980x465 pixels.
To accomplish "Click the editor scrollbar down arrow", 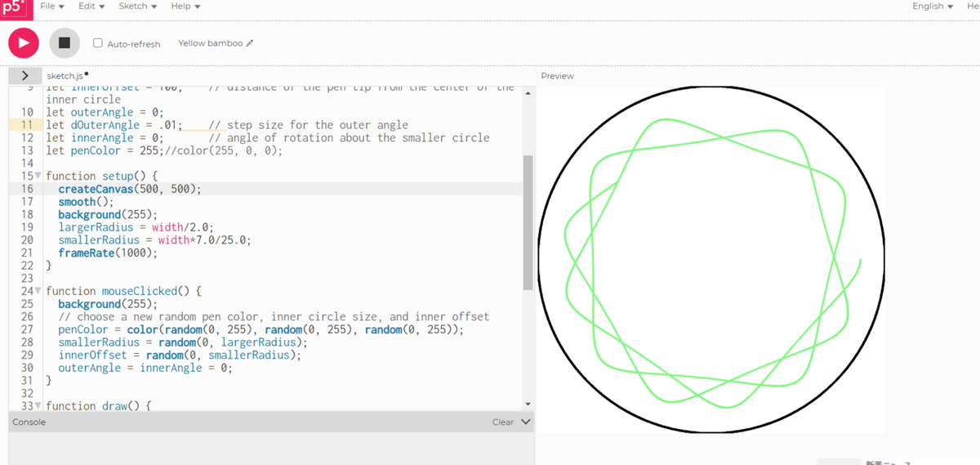I will (x=527, y=404).
